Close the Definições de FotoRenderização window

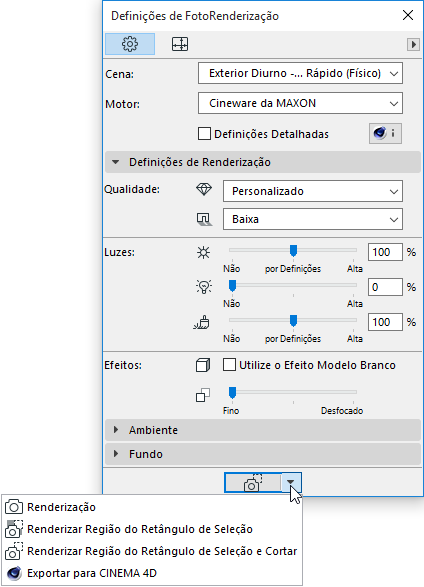pyautogui.click(x=408, y=15)
